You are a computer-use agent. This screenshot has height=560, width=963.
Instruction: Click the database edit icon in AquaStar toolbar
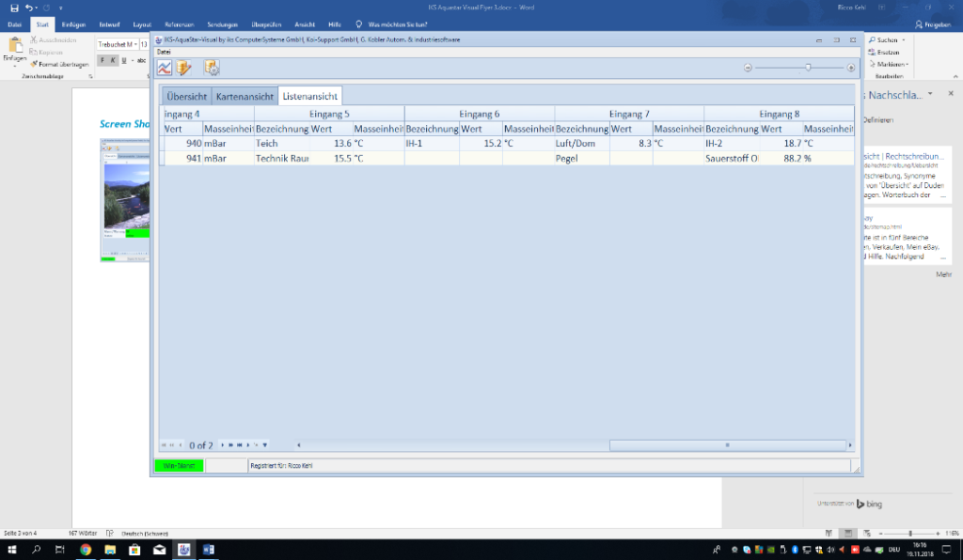pyautogui.click(x=185, y=68)
